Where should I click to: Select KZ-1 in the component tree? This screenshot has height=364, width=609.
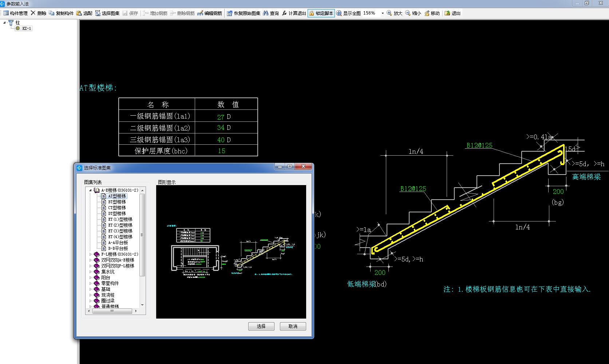click(x=27, y=28)
